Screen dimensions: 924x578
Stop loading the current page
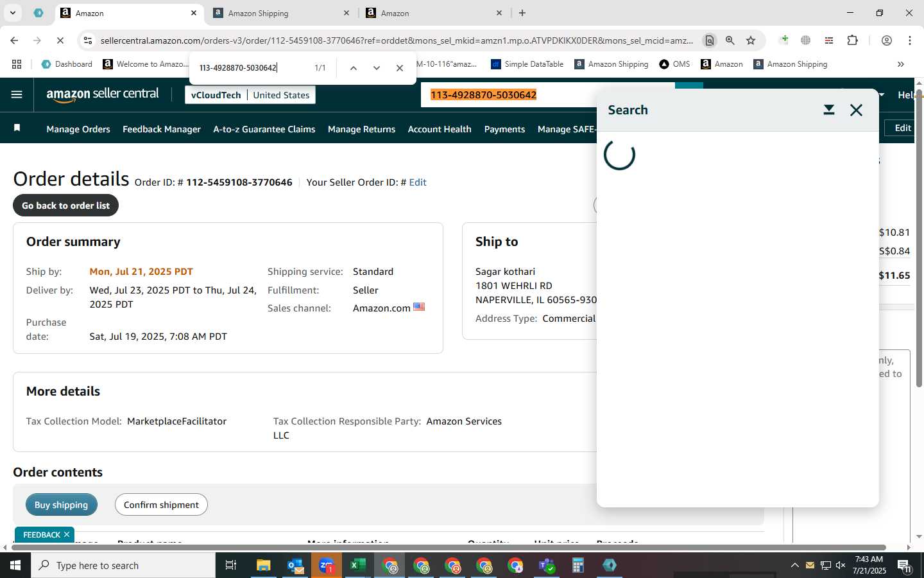coord(60,40)
